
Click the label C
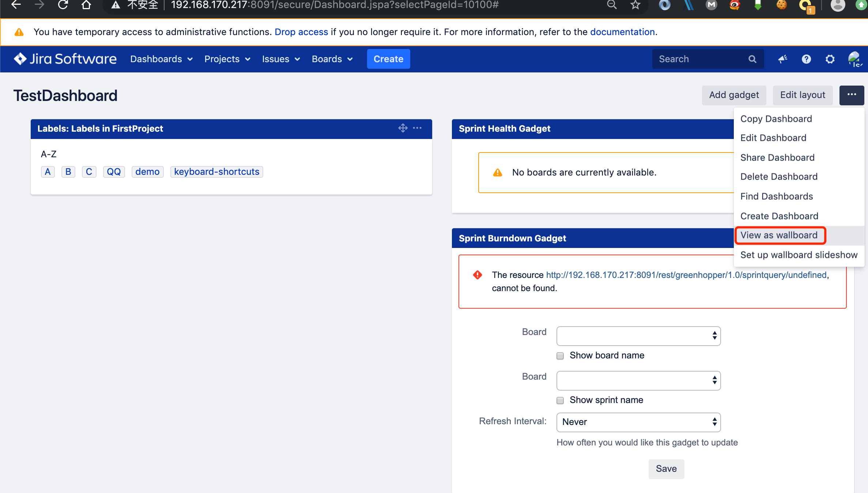pos(89,172)
